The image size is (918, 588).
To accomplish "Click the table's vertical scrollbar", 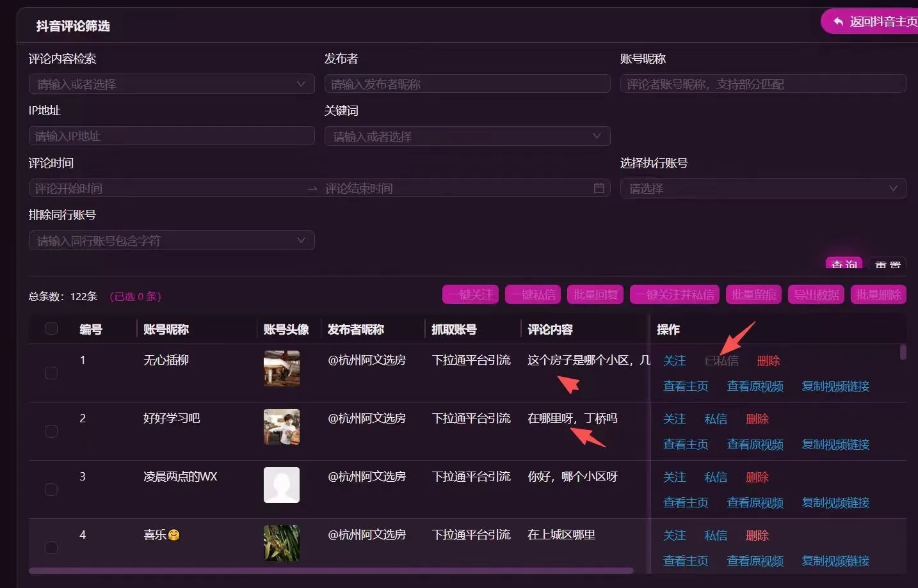I will click(x=903, y=352).
